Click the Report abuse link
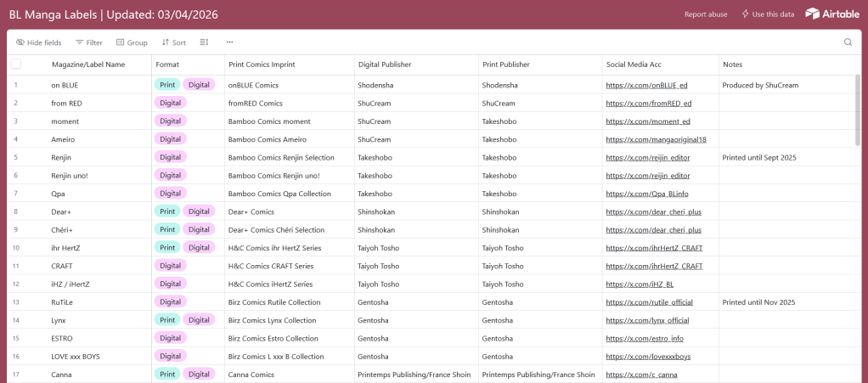The height and width of the screenshot is (383, 868). click(706, 14)
